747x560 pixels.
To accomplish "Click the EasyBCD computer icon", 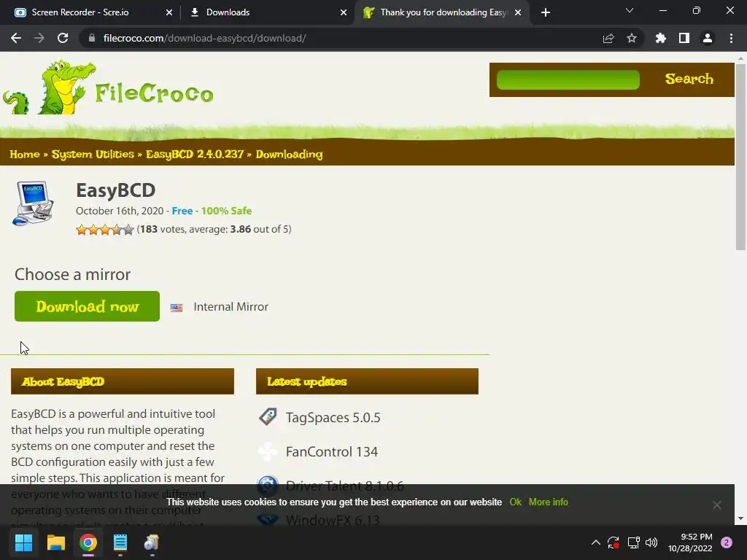I will click(33, 203).
